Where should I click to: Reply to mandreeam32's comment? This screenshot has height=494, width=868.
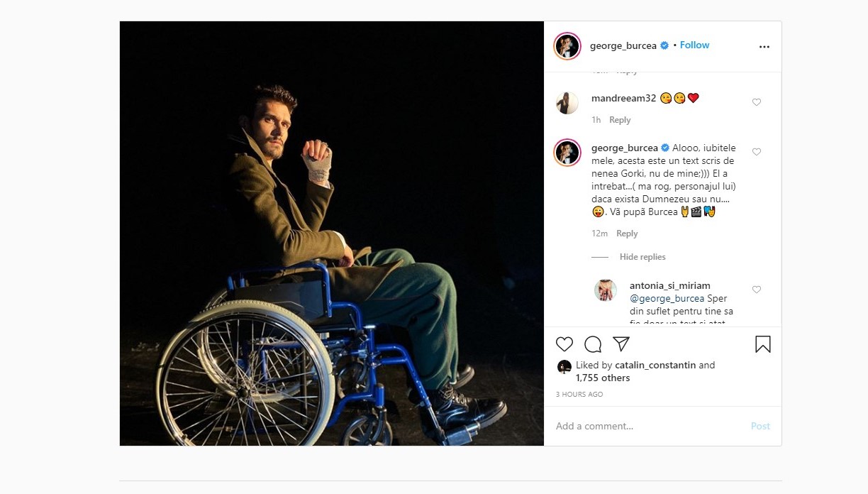pyautogui.click(x=620, y=120)
